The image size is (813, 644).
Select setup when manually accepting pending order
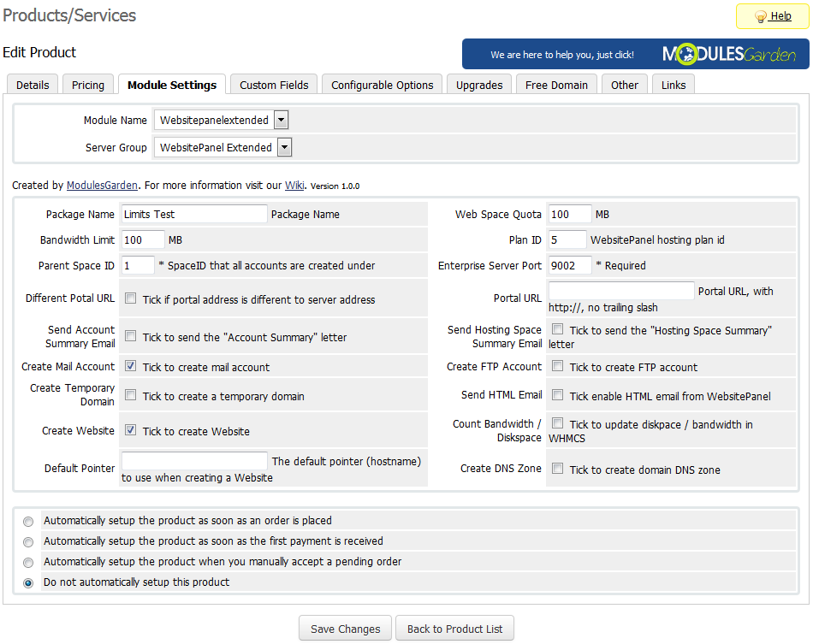pos(28,563)
